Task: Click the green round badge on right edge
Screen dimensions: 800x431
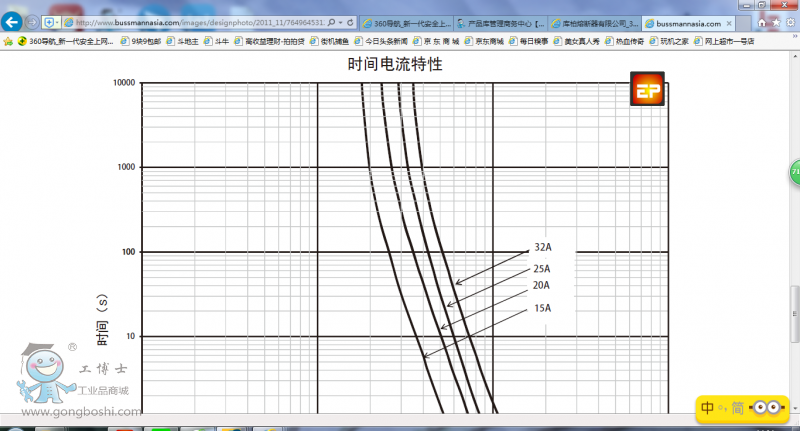Action: 795,172
